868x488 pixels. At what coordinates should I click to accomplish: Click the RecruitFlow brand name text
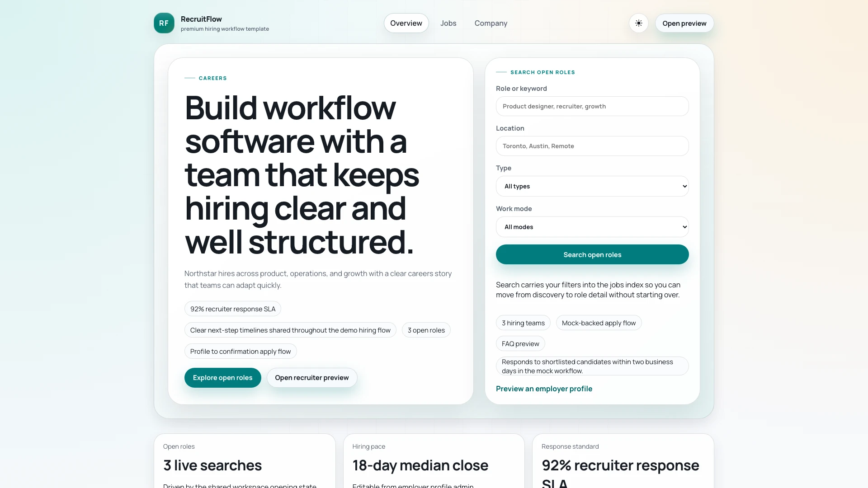[201, 19]
